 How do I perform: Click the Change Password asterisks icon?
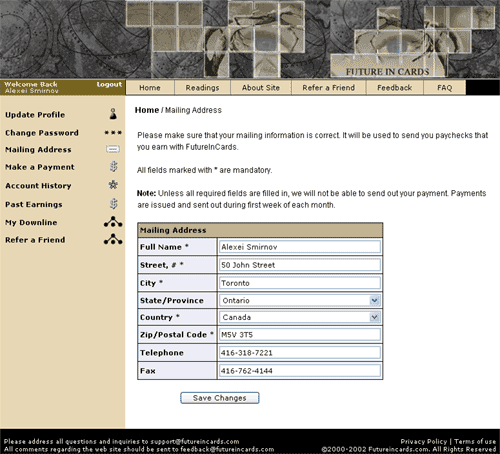pos(113,133)
